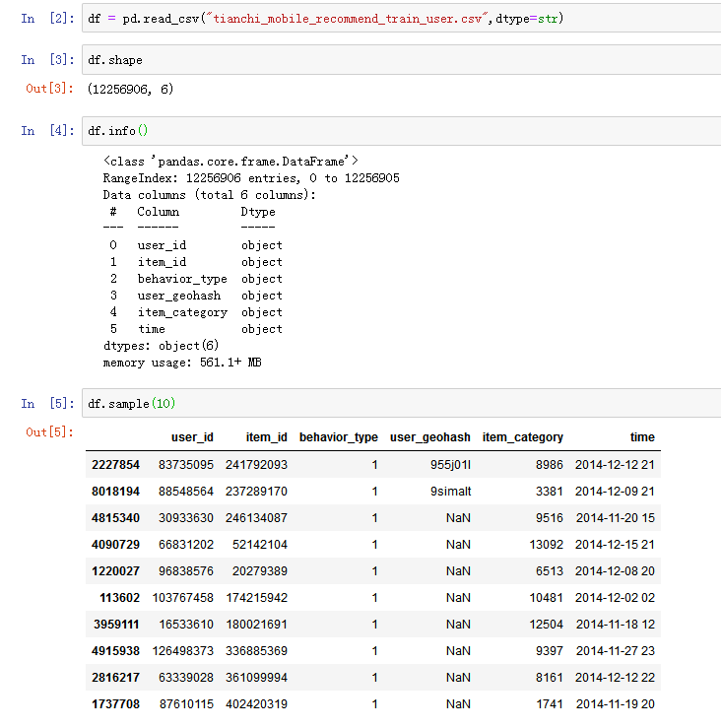The width and height of the screenshot is (721, 728).
Task: Click the user_geohash table column header
Action: pyautogui.click(x=430, y=437)
